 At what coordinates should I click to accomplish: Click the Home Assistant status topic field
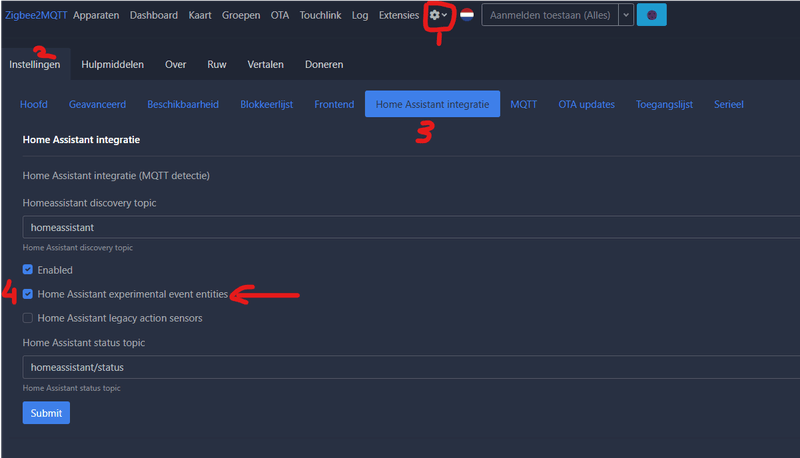pos(411,367)
